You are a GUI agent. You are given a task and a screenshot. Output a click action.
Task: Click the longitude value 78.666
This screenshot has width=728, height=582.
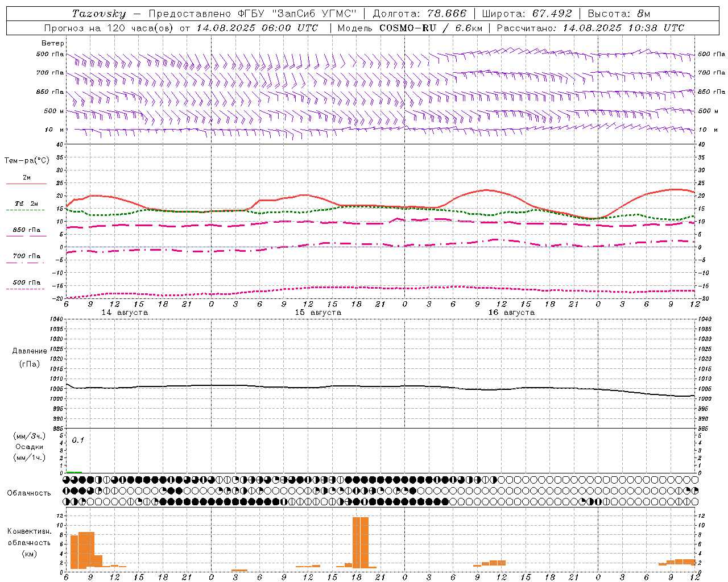[446, 14]
